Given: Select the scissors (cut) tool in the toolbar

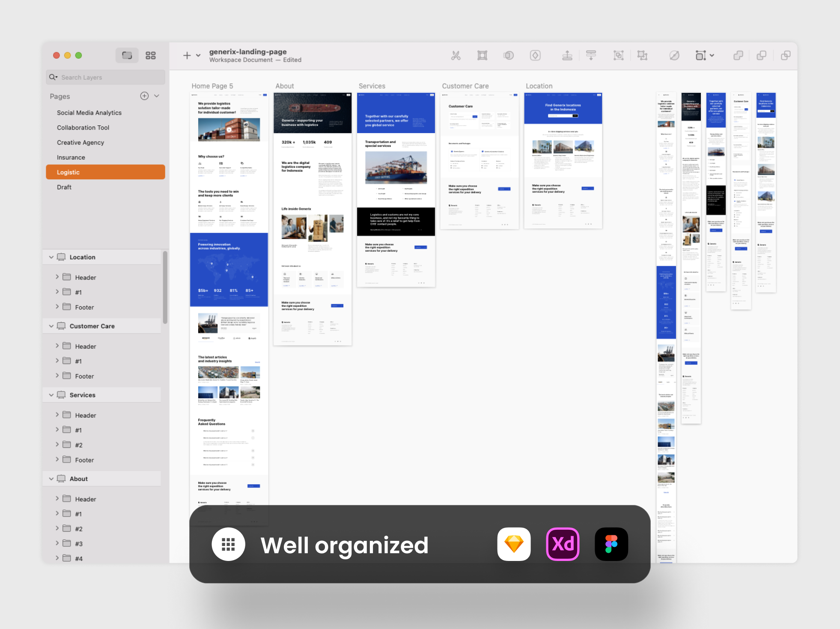Looking at the screenshot, I should [456, 56].
